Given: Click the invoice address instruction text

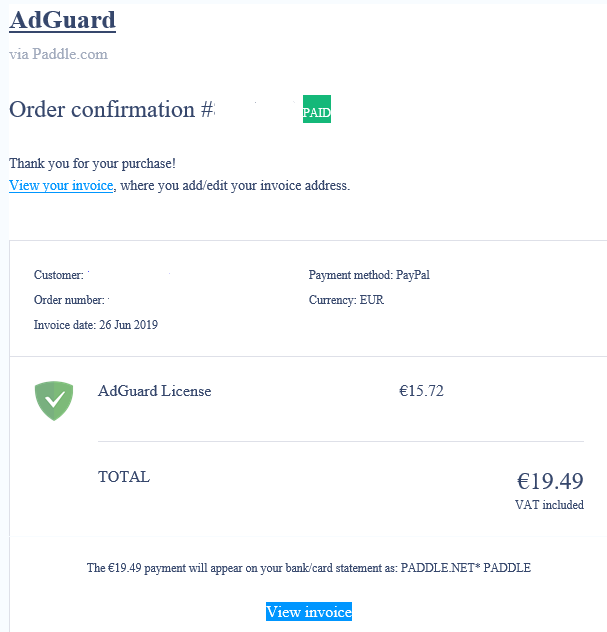Looking at the screenshot, I should pyautogui.click(x=235, y=185).
